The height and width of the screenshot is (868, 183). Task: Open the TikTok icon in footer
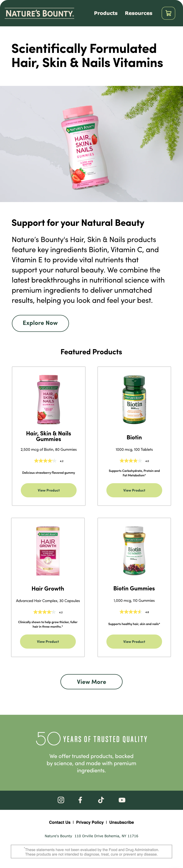(101, 800)
